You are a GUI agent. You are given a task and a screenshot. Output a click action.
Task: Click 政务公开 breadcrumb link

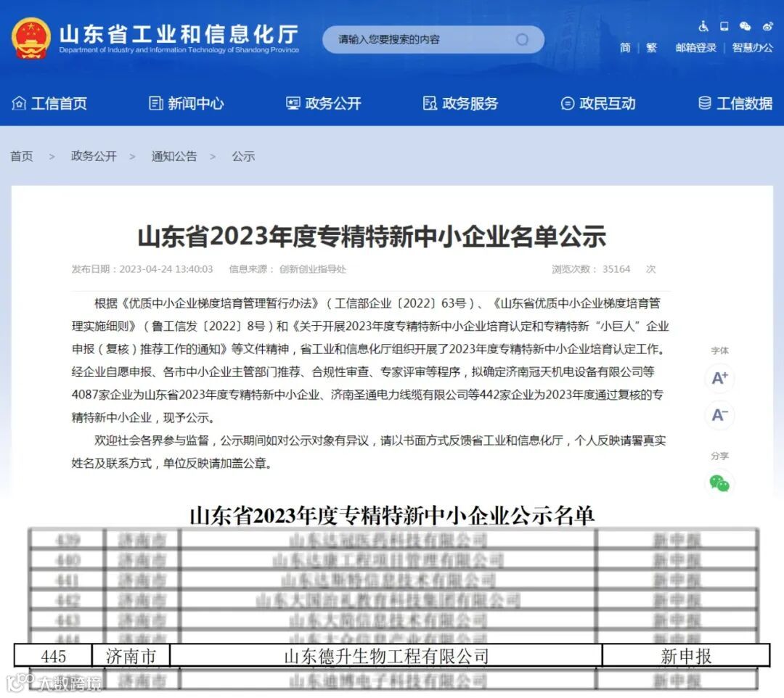pos(94,157)
